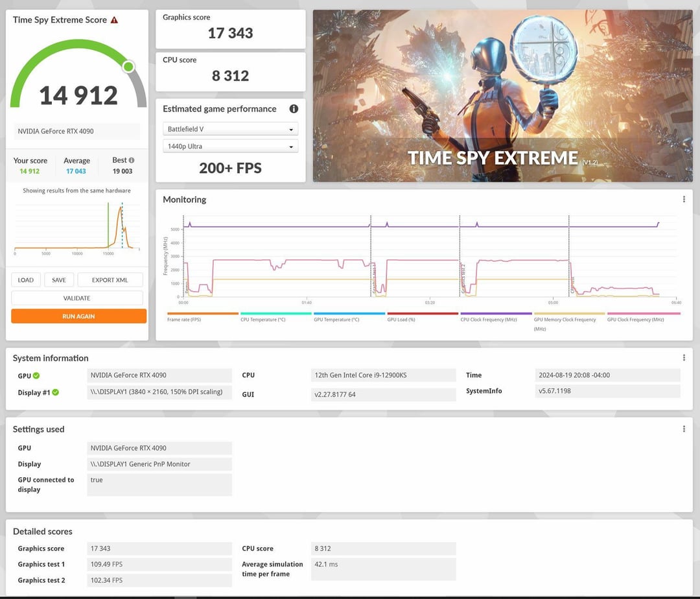Toggle the GPU Memory Clock Frequency legend series
This screenshot has height=599, width=700.
tap(569, 322)
